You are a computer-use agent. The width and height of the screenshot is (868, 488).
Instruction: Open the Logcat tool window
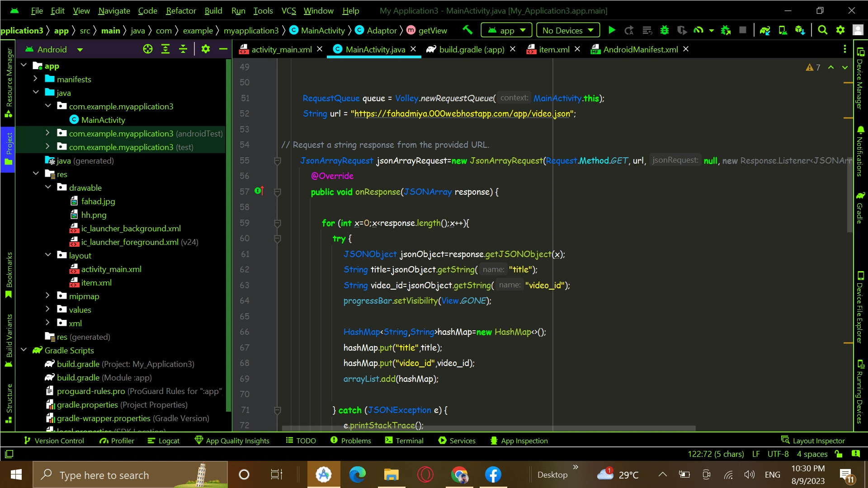click(x=164, y=441)
